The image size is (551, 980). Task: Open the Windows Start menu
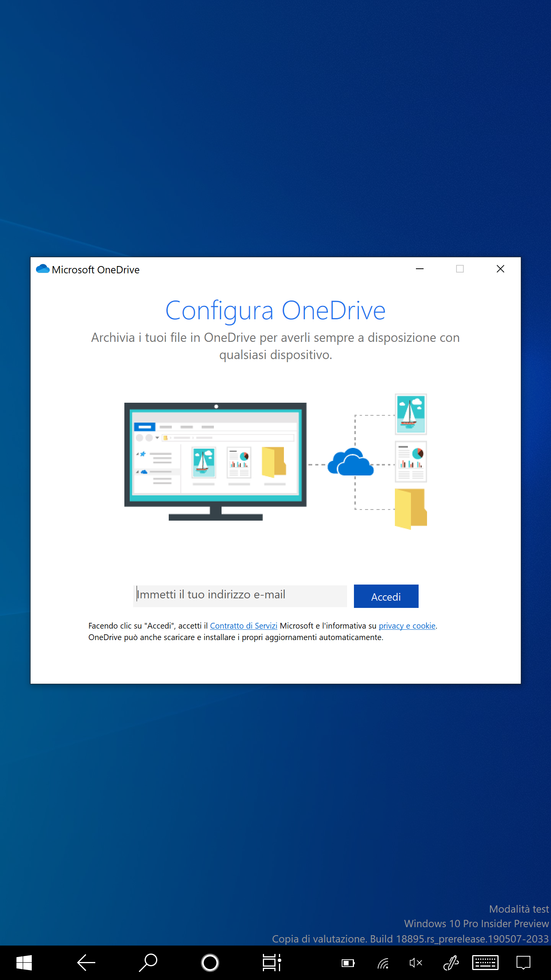click(24, 962)
